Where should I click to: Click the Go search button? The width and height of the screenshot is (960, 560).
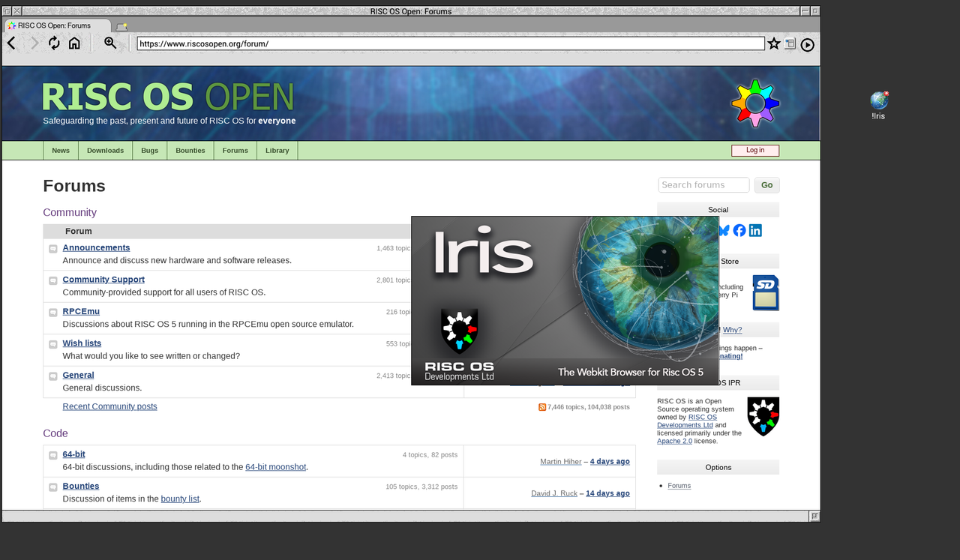pos(767,185)
